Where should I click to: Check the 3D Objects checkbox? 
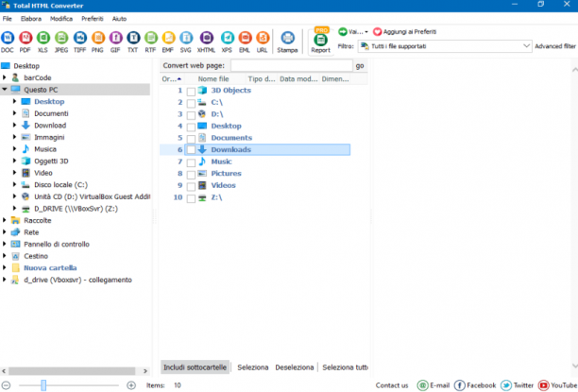(191, 92)
